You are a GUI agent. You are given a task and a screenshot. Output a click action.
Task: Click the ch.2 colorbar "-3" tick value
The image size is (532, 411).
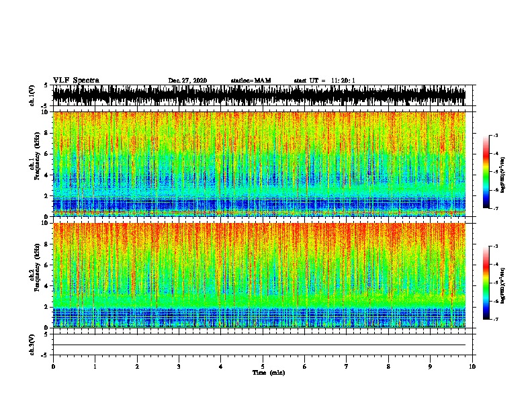point(496,246)
